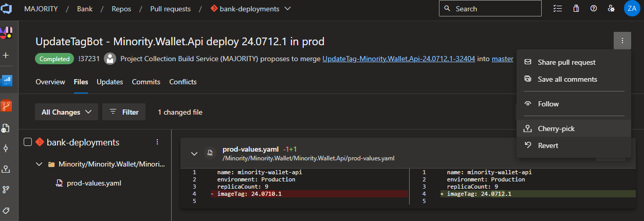Open Repos icon in sidebar
644x221 pixels.
pos(7,106)
